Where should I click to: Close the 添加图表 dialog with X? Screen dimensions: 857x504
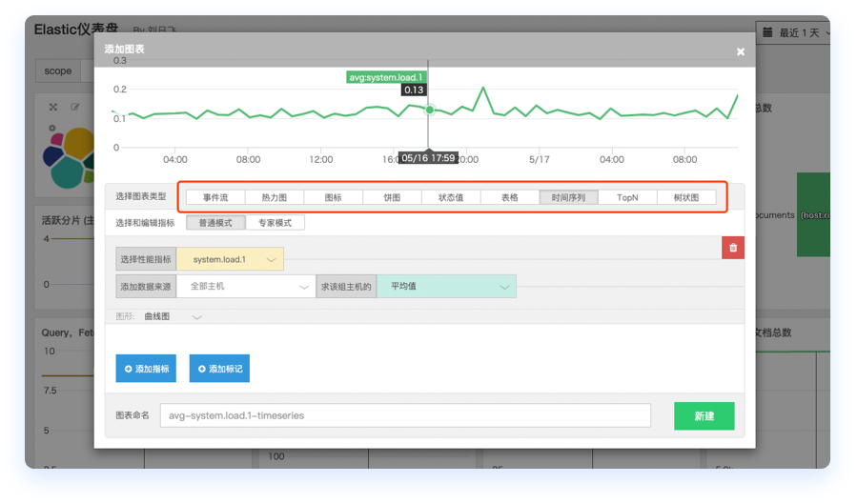[741, 51]
